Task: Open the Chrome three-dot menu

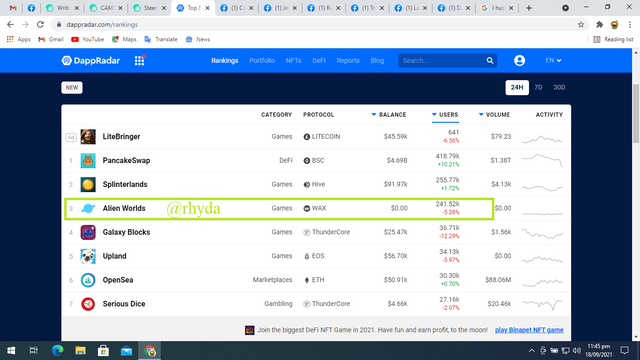Action: tap(630, 24)
